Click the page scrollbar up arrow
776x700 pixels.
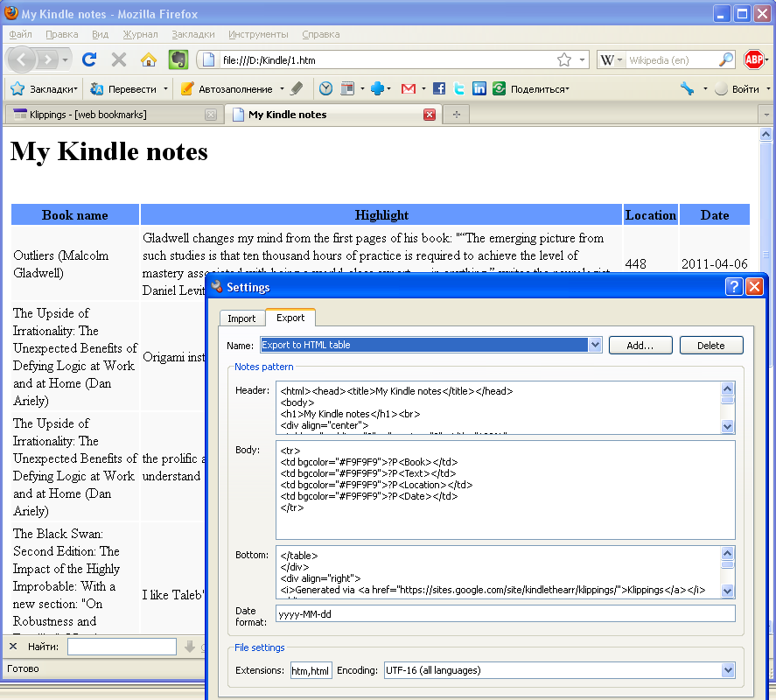coord(766,134)
